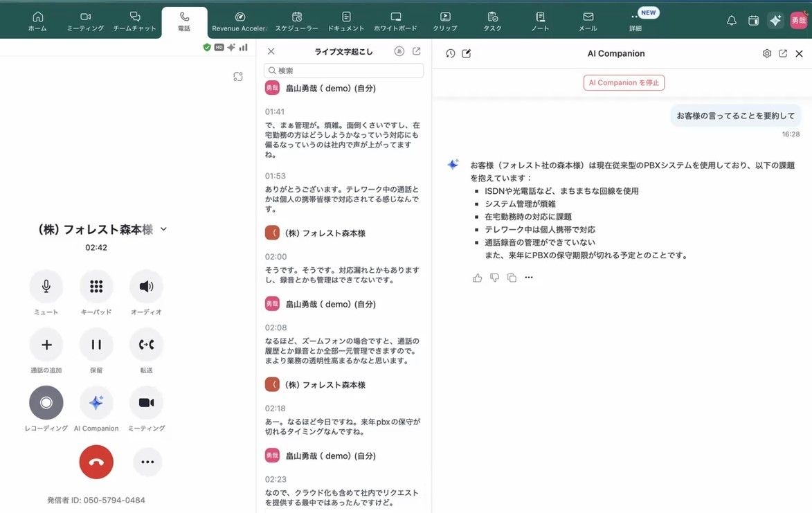Click the 02:42 call duration timer
This screenshot has height=513, width=812.
(x=96, y=247)
